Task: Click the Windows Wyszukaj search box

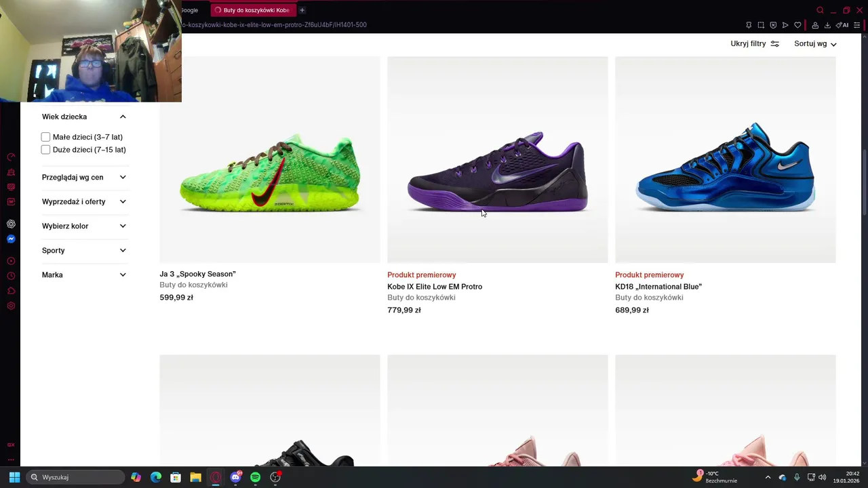Action: coord(75,477)
